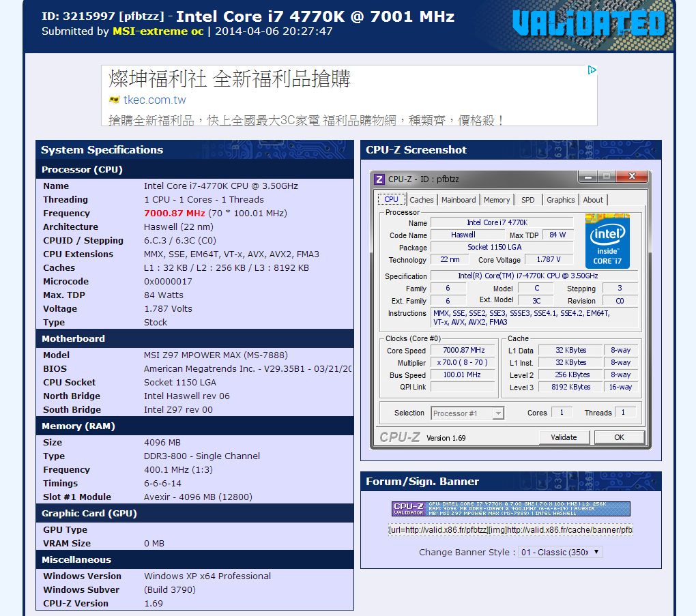The width and height of the screenshot is (696, 616).
Task: Click the 'Intel Z97 rev 00' South Bridge value
Action: 178,409
